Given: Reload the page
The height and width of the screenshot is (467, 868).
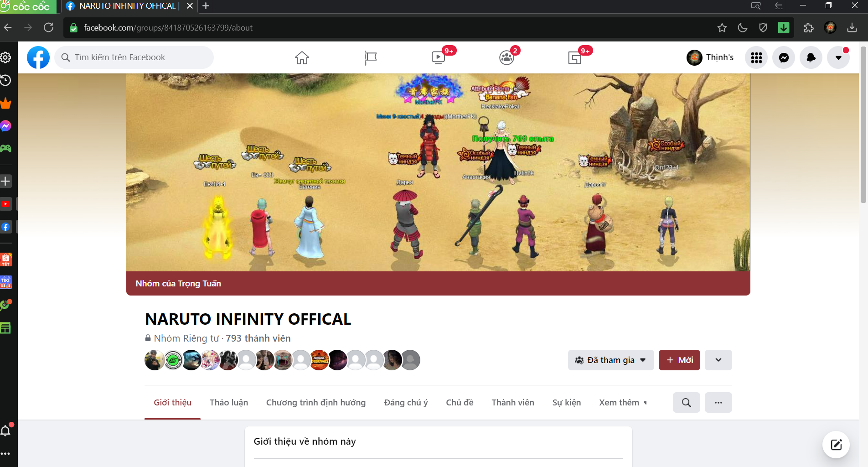Looking at the screenshot, I should point(48,27).
